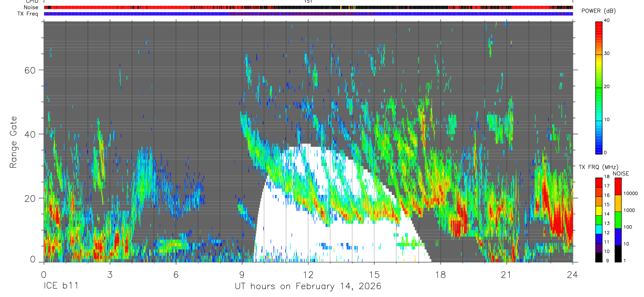
Task: Click the 'NOISE' legend title
Action: point(621,173)
